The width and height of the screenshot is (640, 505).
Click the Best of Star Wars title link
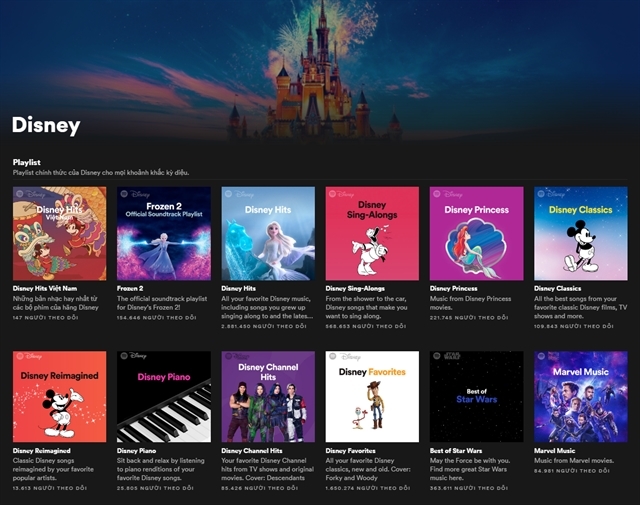point(456,451)
